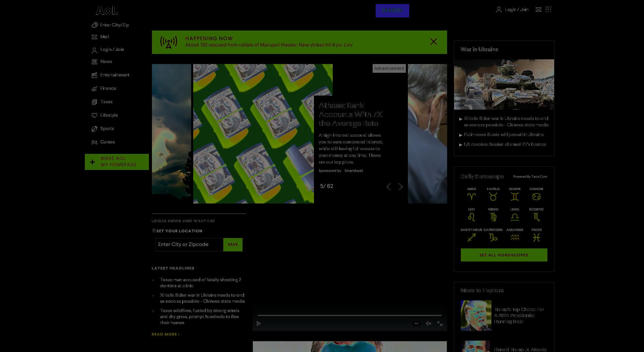Open the News section in sidebar
This screenshot has height=352, width=644.
106,62
